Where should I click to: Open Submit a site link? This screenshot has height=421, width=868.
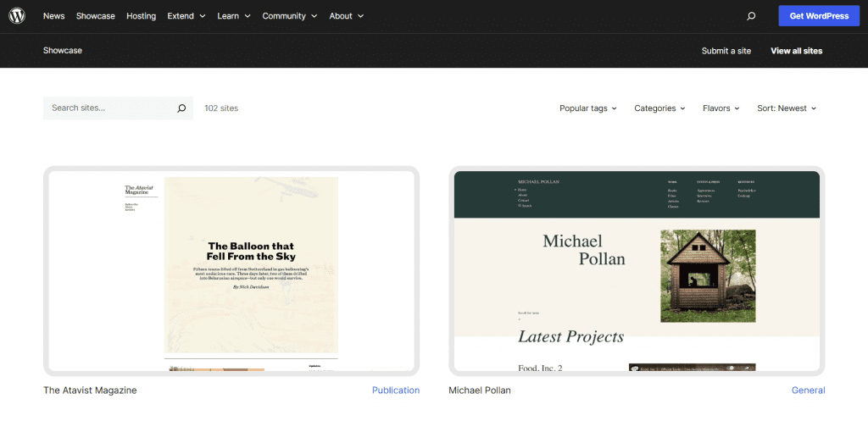726,51
